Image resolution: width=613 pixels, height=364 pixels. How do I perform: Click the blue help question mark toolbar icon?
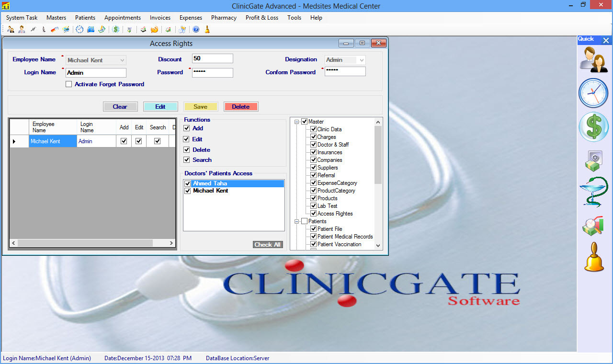[196, 30]
